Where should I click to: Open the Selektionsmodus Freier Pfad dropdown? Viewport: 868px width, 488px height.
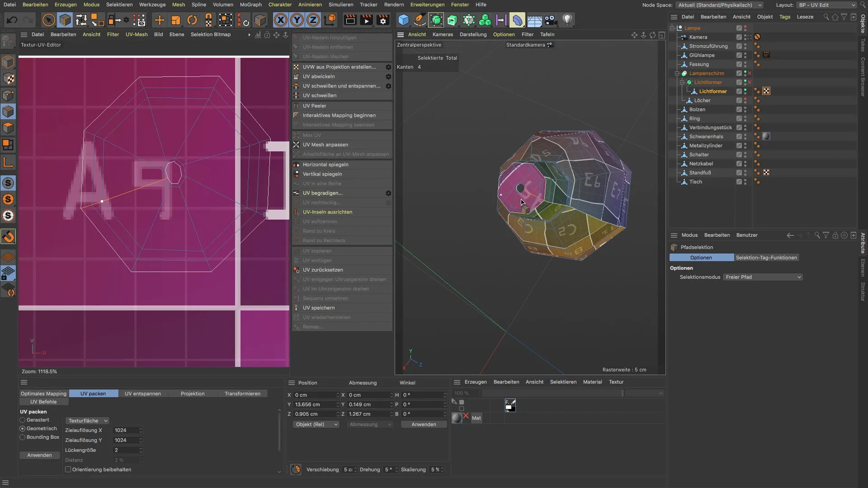coord(763,277)
